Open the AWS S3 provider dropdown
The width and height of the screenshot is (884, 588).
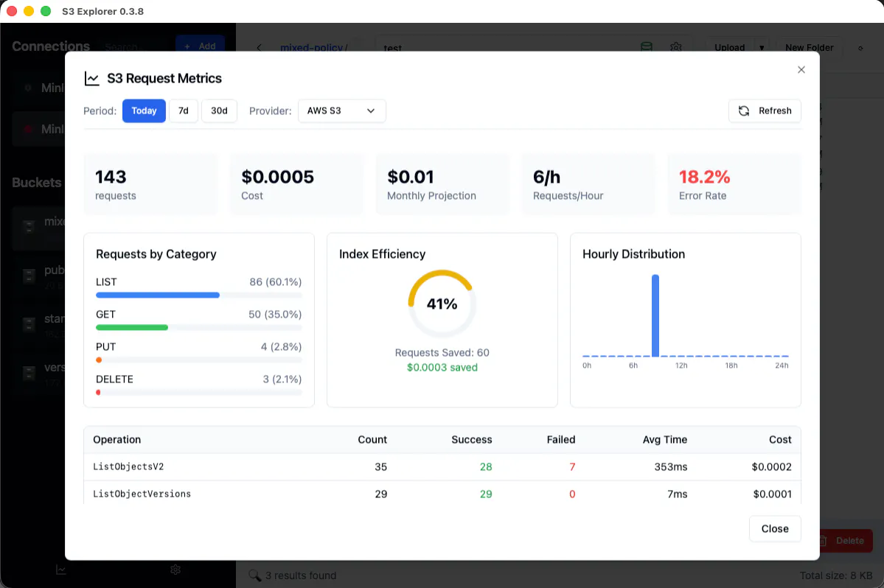341,111
